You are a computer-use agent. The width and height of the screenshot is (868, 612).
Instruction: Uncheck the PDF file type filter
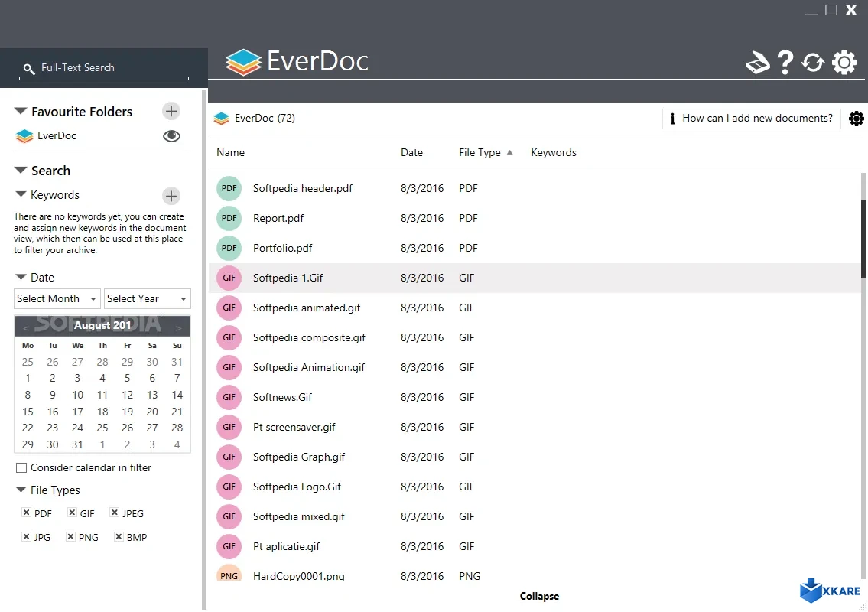point(26,513)
